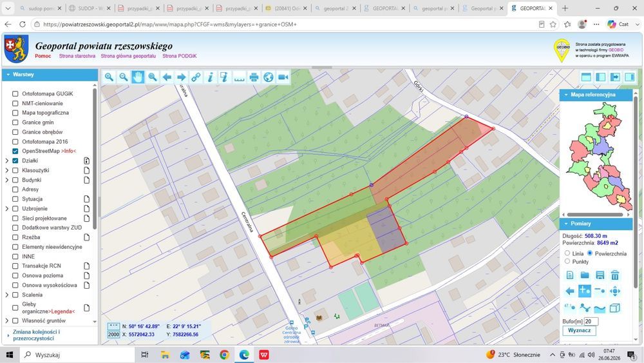This screenshot has width=644, height=363.
Task: Expand the Uzbrojenie layer group
Action: tap(7, 208)
